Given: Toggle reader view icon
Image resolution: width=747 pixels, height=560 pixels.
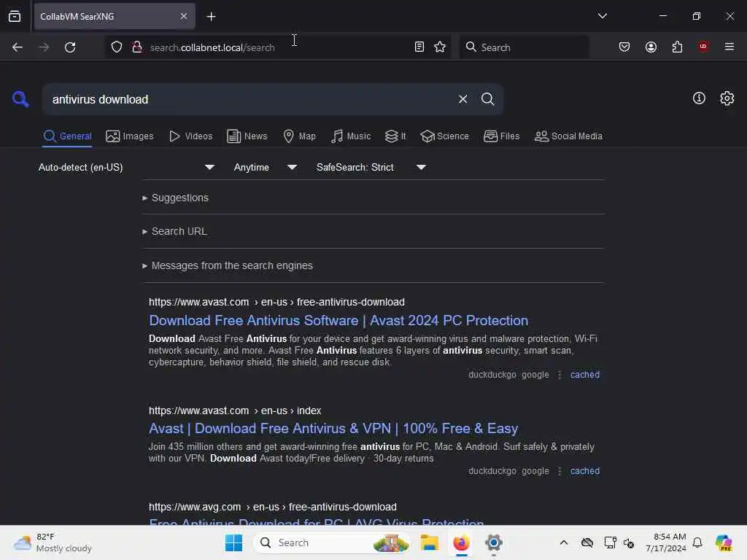Looking at the screenshot, I should (x=419, y=47).
